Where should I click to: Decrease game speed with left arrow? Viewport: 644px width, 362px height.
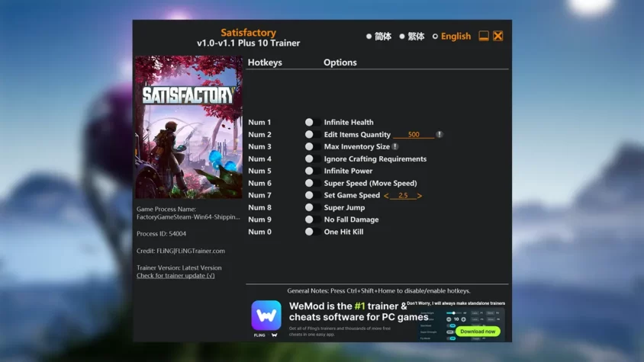(386, 196)
